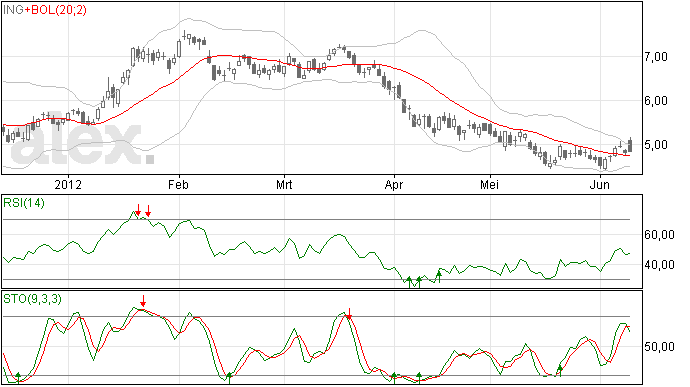Click the 50,00 stochastic axis value

point(659,347)
